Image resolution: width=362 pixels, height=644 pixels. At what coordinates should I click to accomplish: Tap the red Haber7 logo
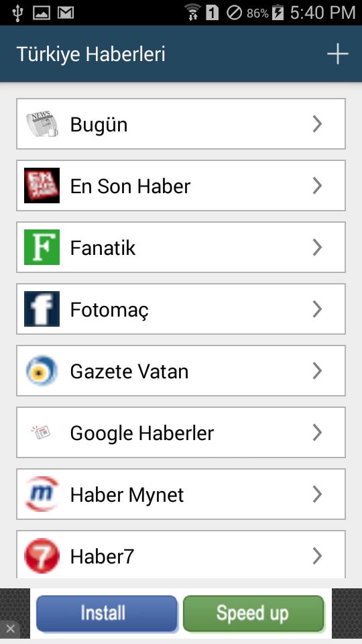(42, 555)
